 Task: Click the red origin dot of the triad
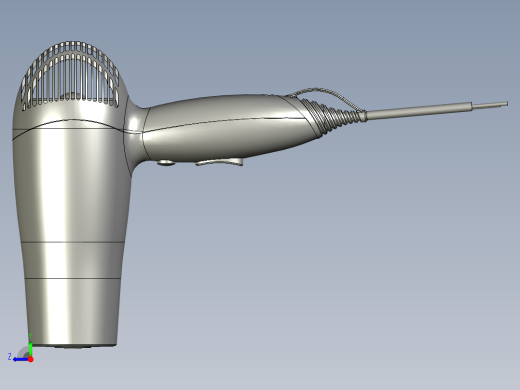click(x=31, y=359)
